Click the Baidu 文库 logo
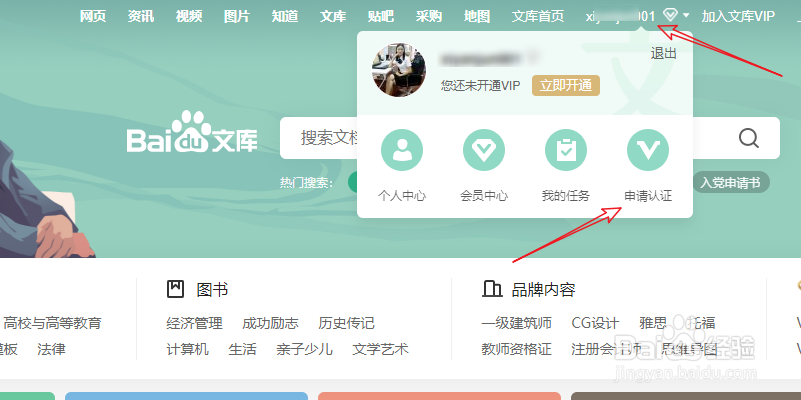This screenshot has height=400, width=801. coord(192,132)
